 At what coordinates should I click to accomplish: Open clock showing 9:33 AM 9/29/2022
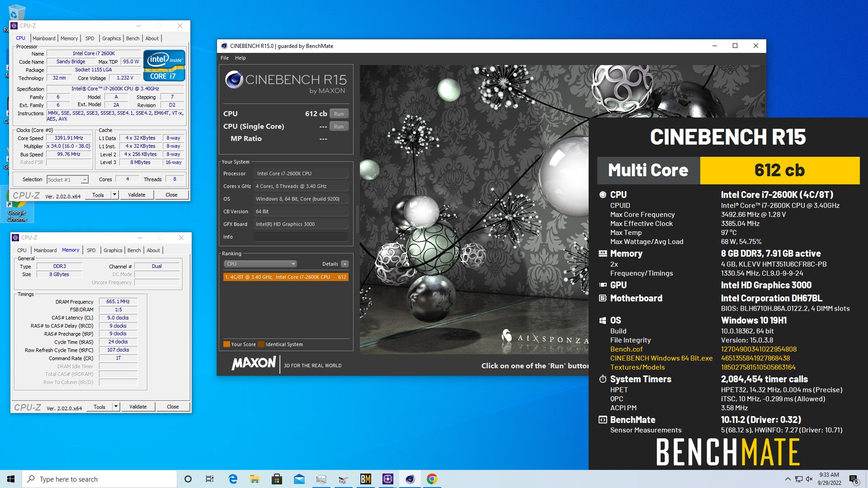[x=829, y=479]
